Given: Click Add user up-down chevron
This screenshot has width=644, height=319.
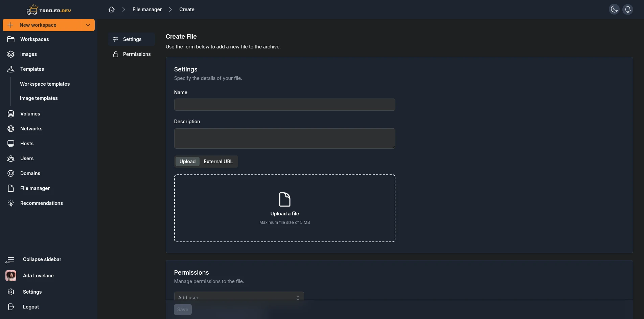Looking at the screenshot, I should click(298, 297).
